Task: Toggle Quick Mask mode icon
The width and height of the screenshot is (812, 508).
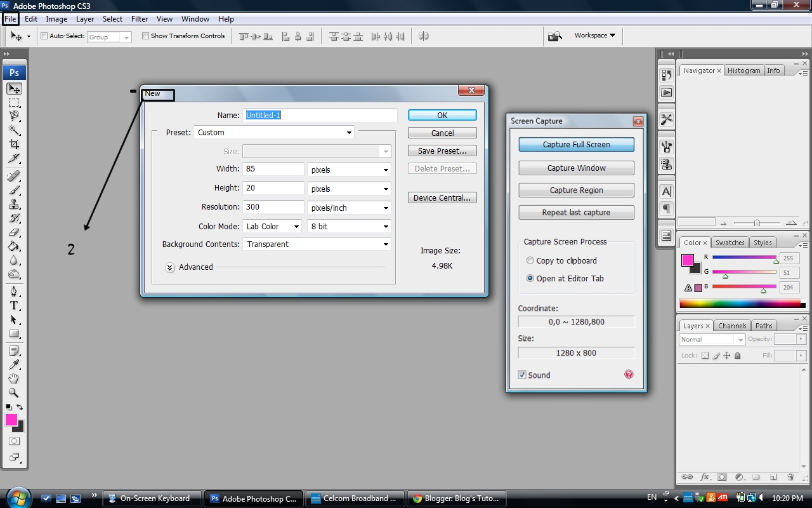Action: click(14, 441)
